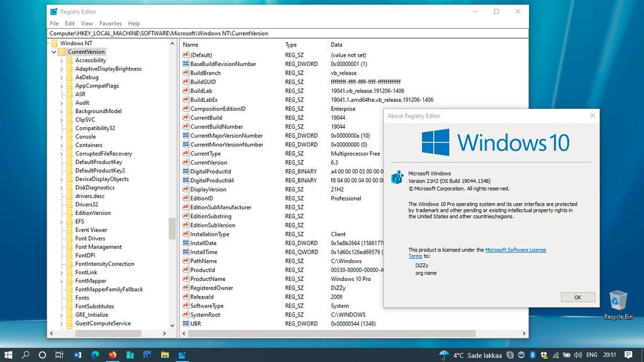Expand the Accessibility key
This screenshot has width=644, height=362.
pyautogui.click(x=62, y=61)
